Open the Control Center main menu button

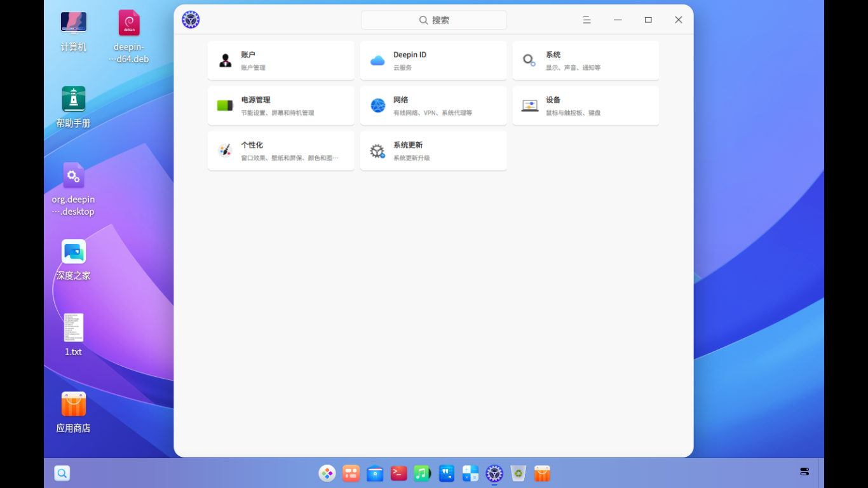tap(587, 20)
